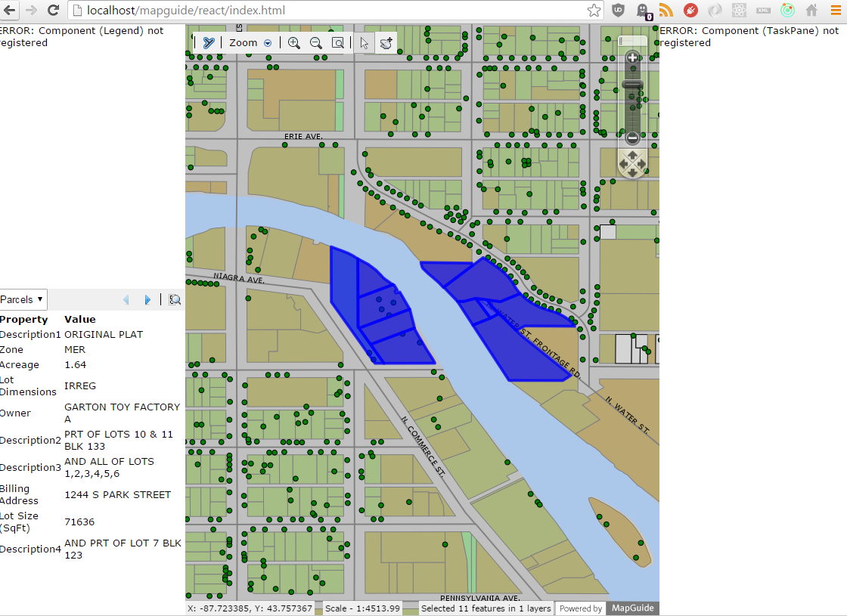Click the browser address bar

coord(302,10)
